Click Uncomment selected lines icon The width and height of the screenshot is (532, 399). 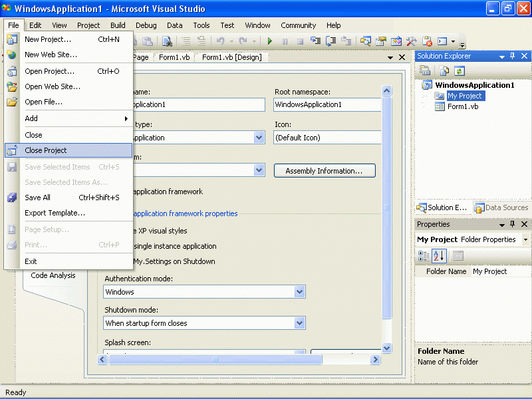point(201,41)
